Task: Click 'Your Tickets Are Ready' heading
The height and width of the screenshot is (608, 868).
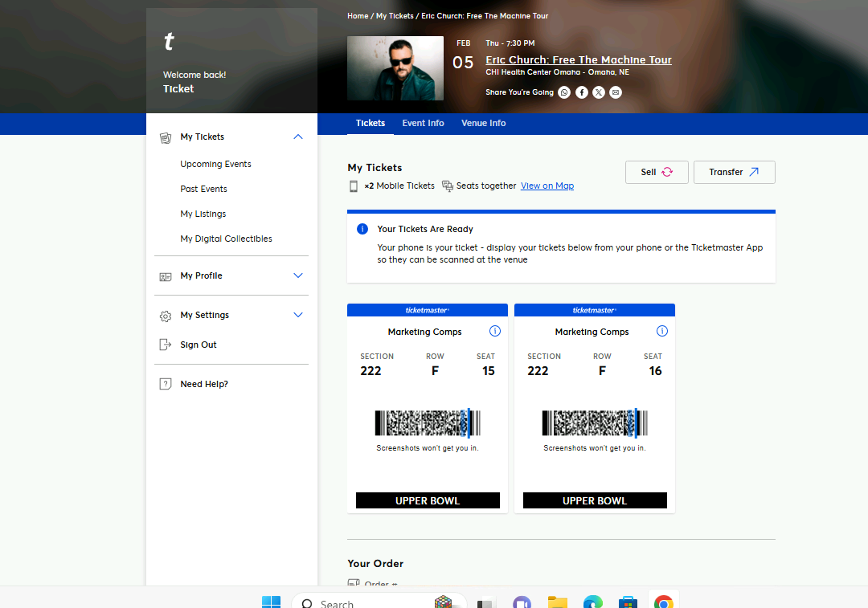Action: point(425,229)
